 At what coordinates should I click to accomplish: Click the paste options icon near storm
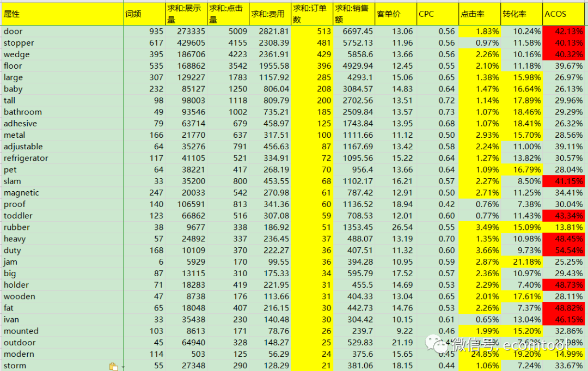pos(113,367)
